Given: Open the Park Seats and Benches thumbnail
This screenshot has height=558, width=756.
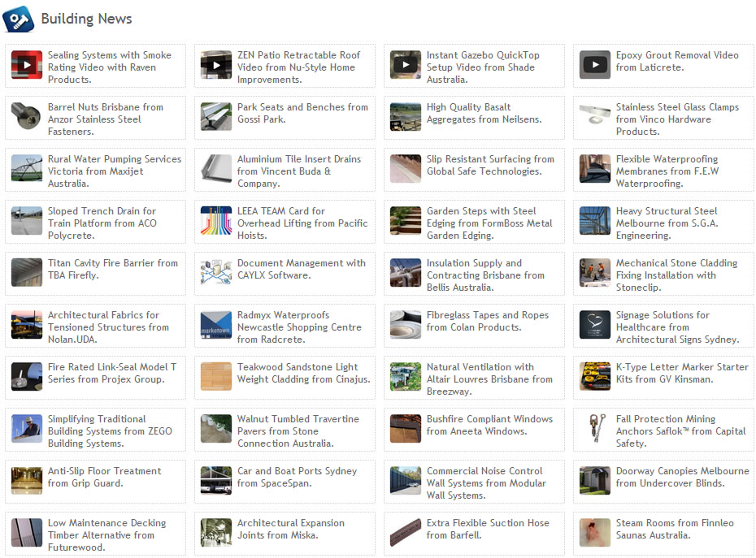Looking at the screenshot, I should pos(216,117).
